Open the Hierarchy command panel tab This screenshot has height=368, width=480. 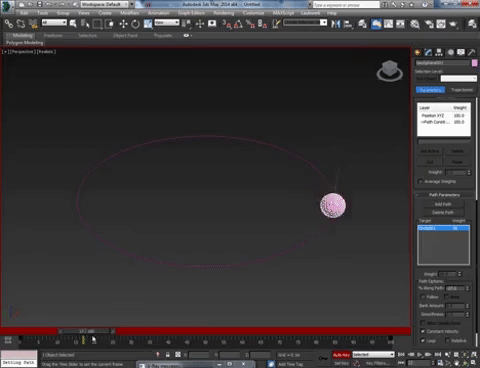coord(439,52)
